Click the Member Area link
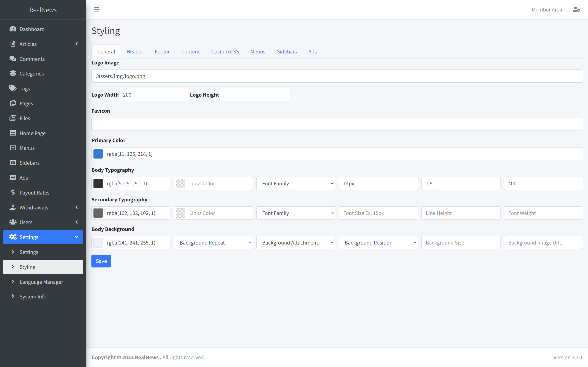 (547, 9)
